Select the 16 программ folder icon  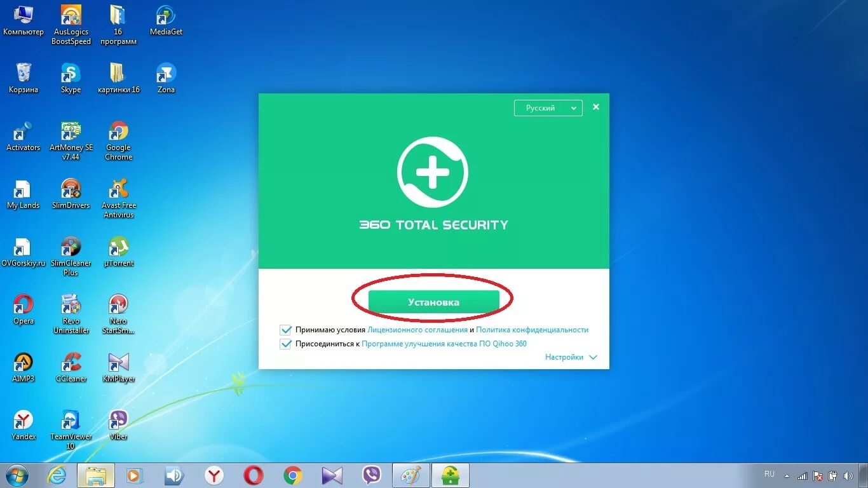pos(118,25)
